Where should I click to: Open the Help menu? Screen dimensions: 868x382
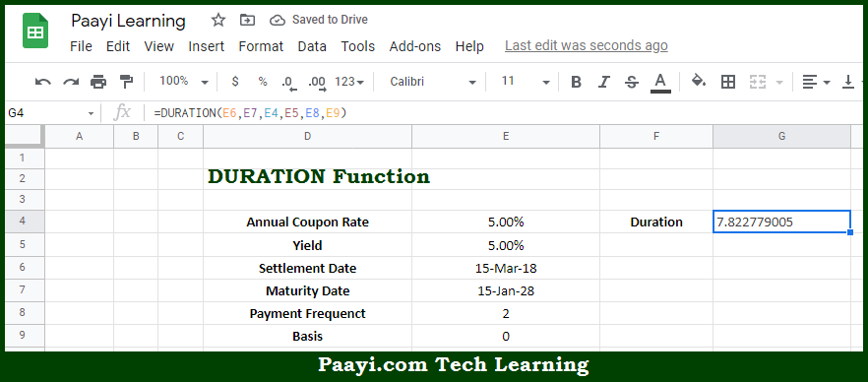[x=469, y=46]
